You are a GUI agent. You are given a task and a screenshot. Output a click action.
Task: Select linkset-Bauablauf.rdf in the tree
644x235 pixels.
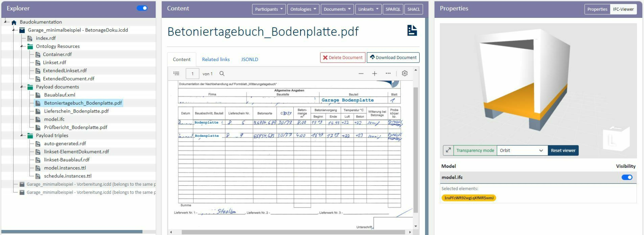tap(67, 160)
